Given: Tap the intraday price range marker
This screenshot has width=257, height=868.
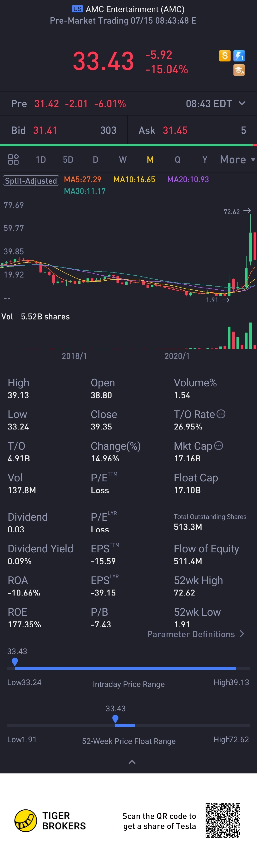Looking at the screenshot, I should (15, 661).
